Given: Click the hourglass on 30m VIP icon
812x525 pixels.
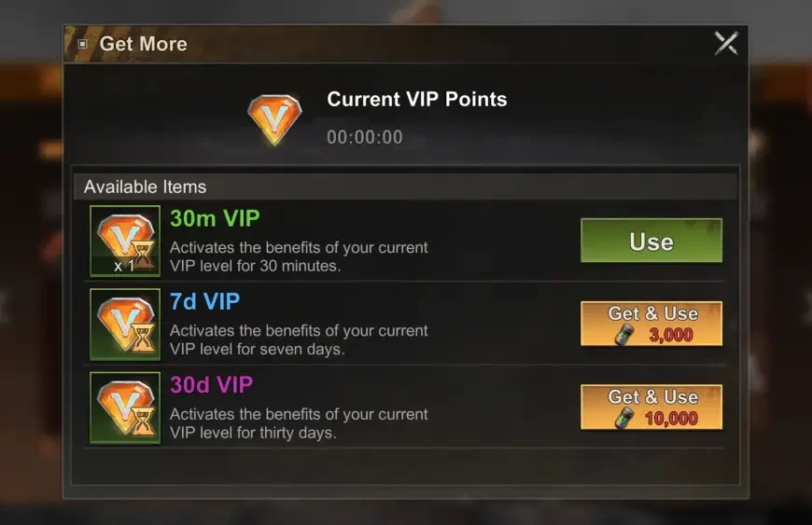Looking at the screenshot, I should [145, 256].
